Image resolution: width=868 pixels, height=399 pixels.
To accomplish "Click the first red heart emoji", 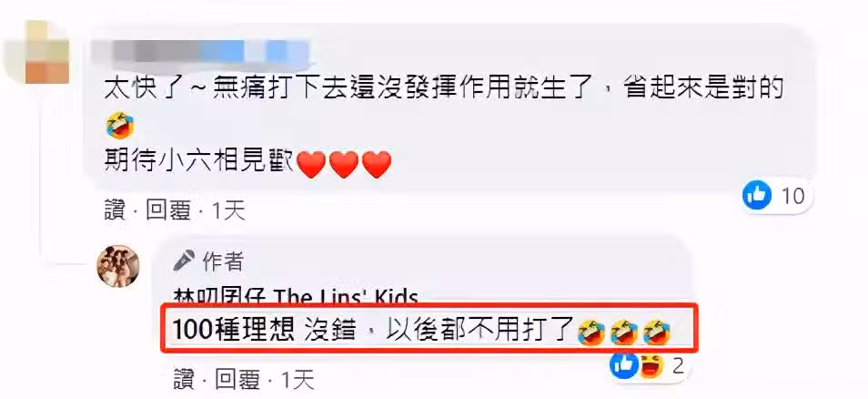I will coord(312,165).
